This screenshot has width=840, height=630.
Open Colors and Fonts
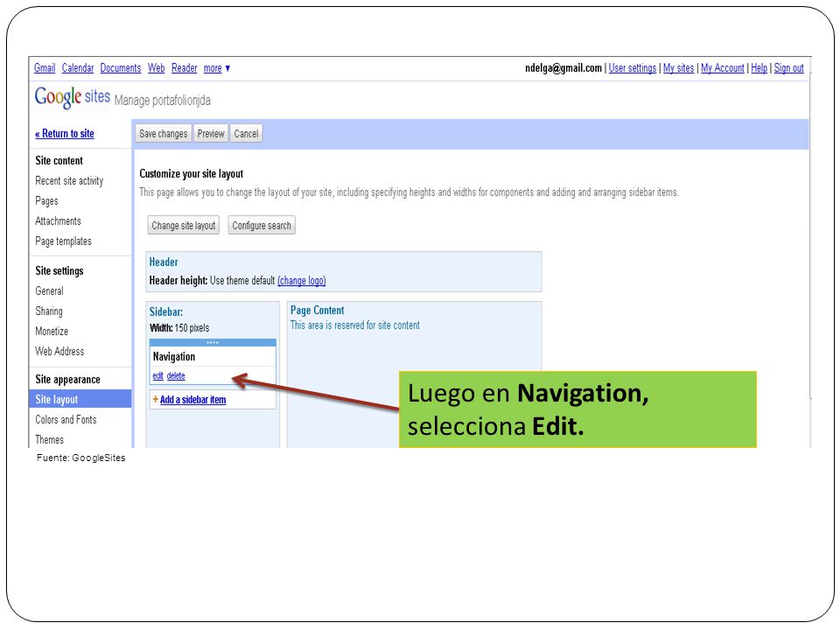66,419
